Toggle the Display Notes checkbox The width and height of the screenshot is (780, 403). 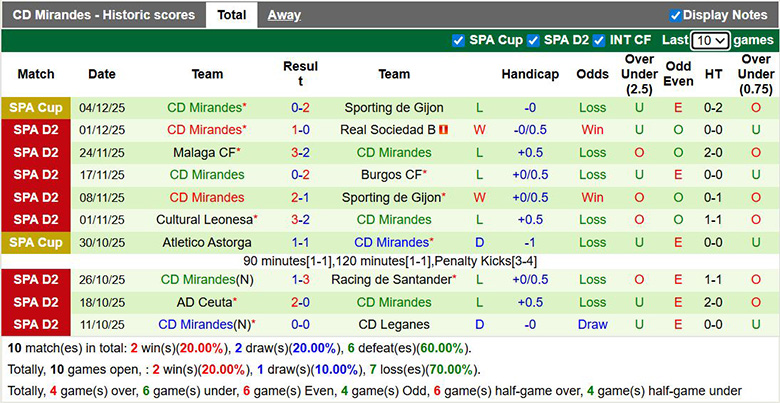(676, 15)
